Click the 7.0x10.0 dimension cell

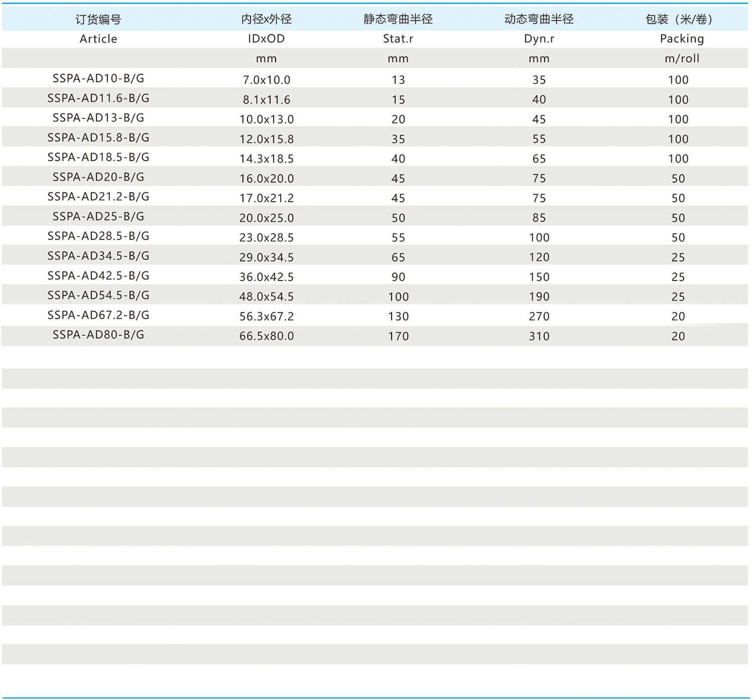tap(266, 80)
